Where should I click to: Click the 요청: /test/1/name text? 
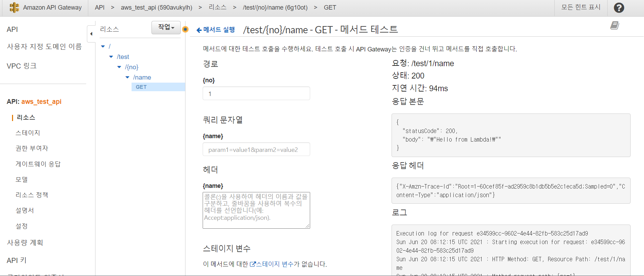[x=423, y=63]
